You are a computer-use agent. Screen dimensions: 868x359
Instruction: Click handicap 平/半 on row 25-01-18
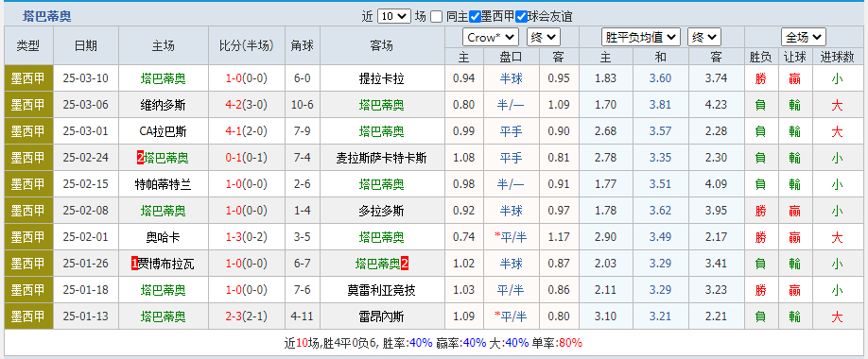pyautogui.click(x=511, y=290)
